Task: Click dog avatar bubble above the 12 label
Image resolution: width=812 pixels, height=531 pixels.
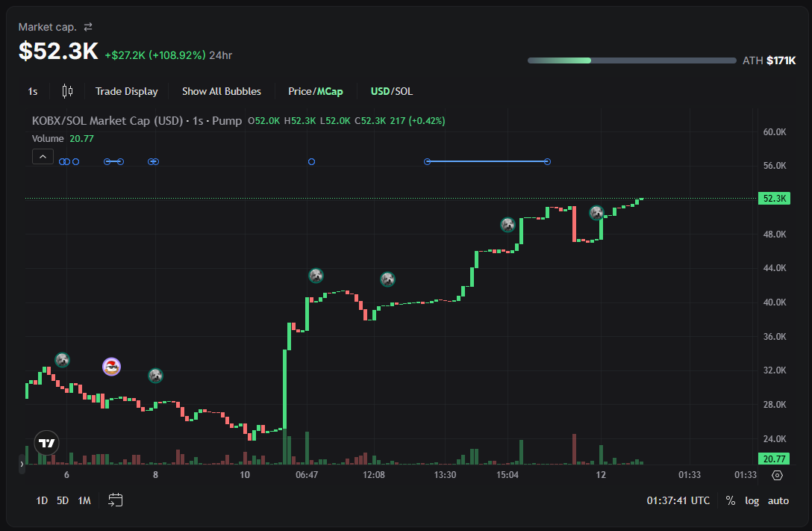Action: tap(596, 213)
